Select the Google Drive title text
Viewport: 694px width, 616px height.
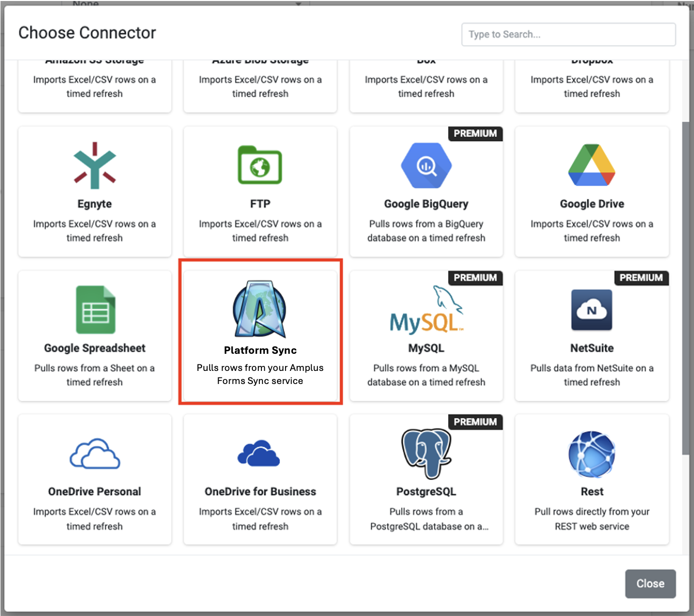[x=592, y=204]
